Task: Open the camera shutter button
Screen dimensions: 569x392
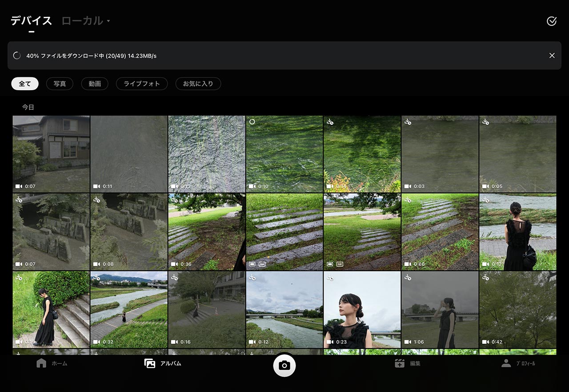Action: pos(284,365)
